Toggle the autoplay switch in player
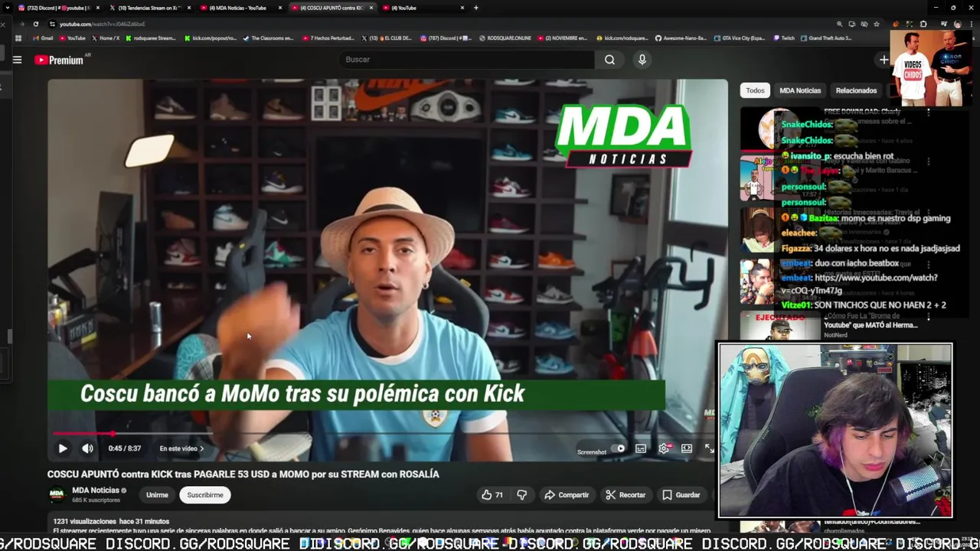 [x=618, y=448]
